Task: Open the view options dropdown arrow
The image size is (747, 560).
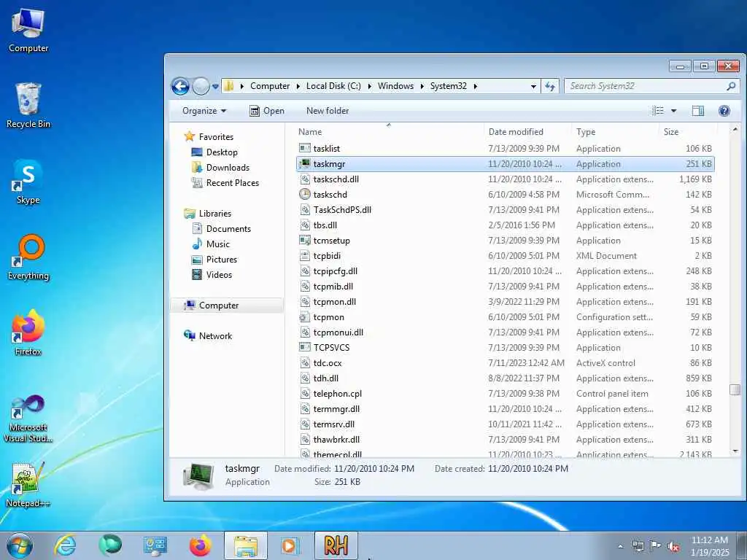Action: (673, 111)
